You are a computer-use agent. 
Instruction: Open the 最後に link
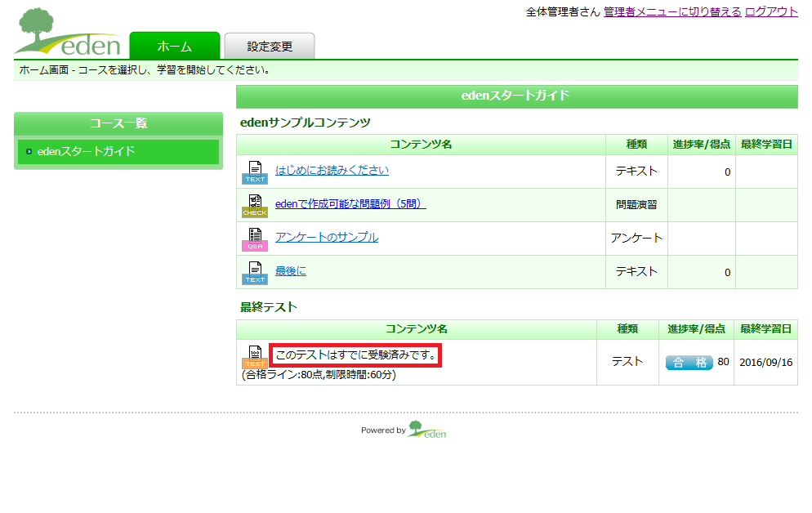291,270
